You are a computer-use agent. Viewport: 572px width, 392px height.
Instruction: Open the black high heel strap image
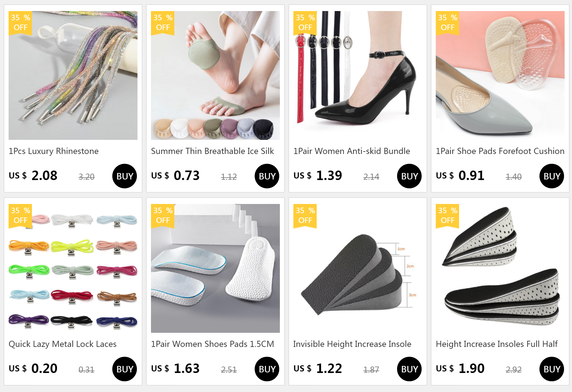click(x=358, y=75)
